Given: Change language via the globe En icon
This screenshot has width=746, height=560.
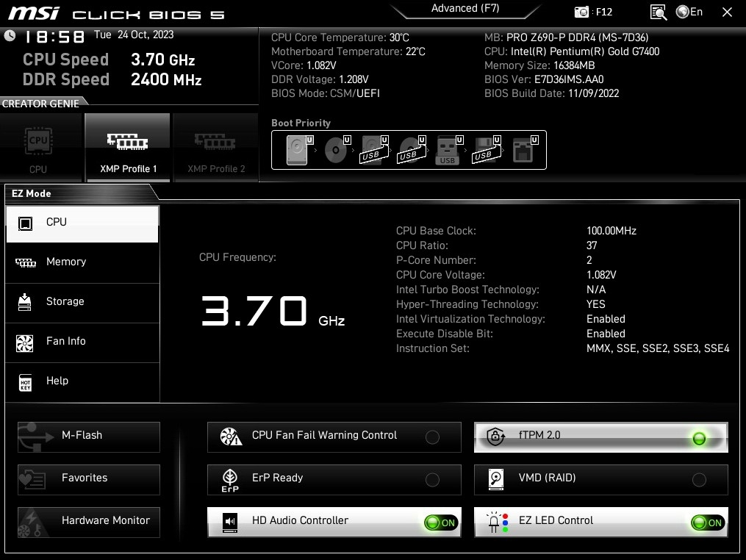Looking at the screenshot, I should coord(689,12).
